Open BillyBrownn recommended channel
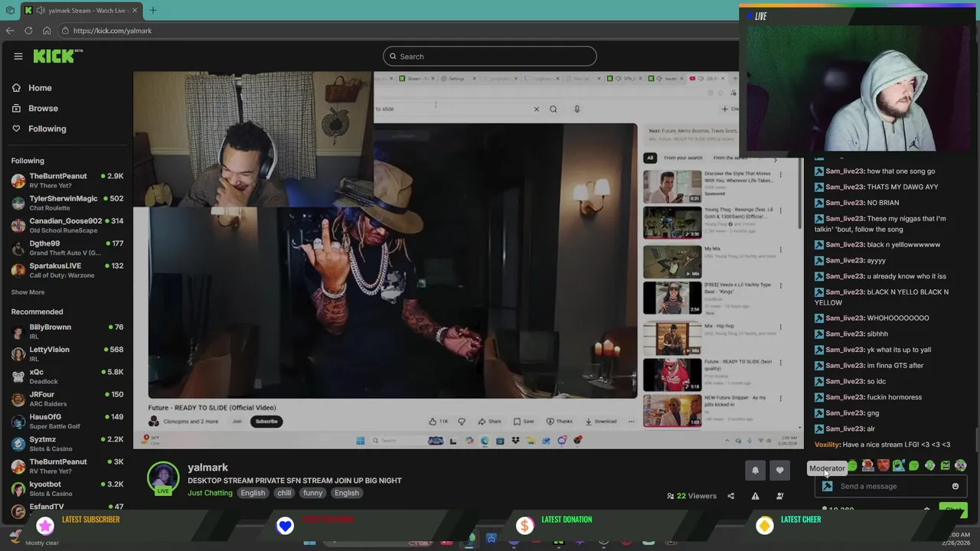980x551 pixels. coord(67,331)
